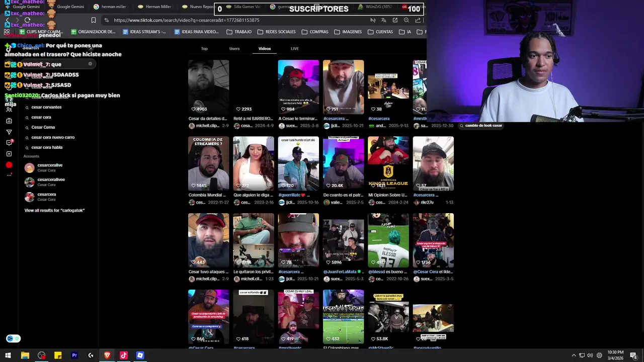Image resolution: width=644 pixels, height=362 pixels.
Task: Open the CLIPS MDP COMM bookmark
Action: pos(40,32)
